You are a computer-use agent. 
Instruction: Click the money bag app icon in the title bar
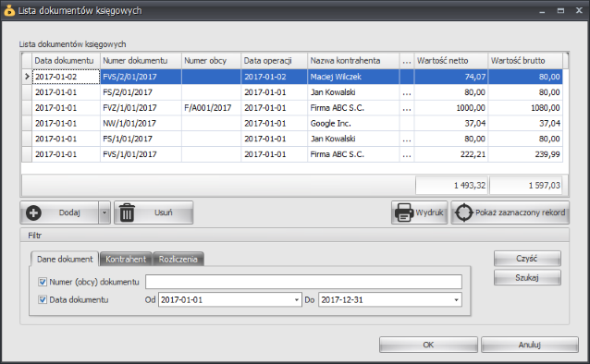[9, 10]
